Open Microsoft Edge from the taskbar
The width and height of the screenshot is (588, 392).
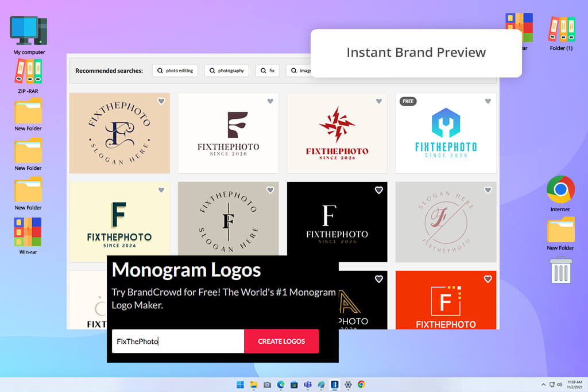(281, 385)
